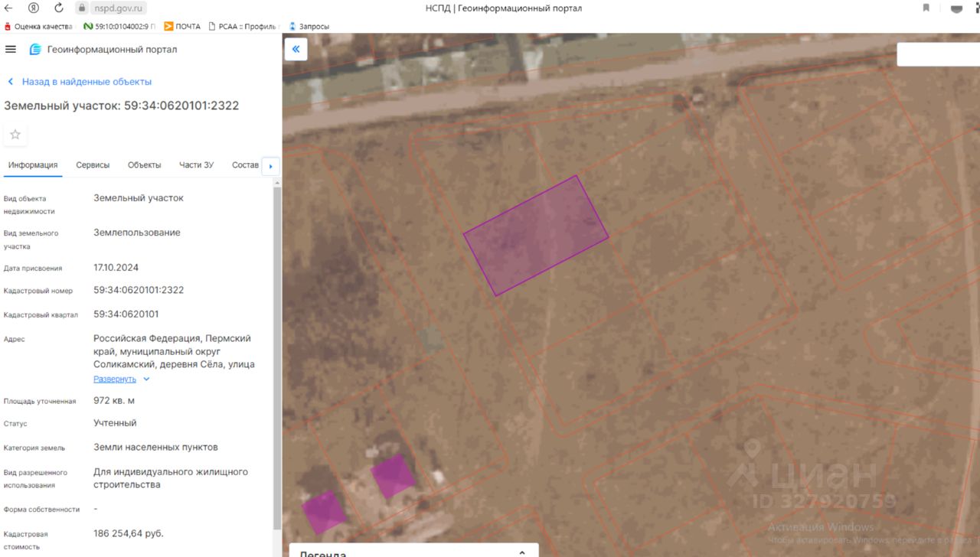The width and height of the screenshot is (980, 557).
Task: Select cadastral number 59:34:0620101:2322 value
Action: tap(139, 291)
